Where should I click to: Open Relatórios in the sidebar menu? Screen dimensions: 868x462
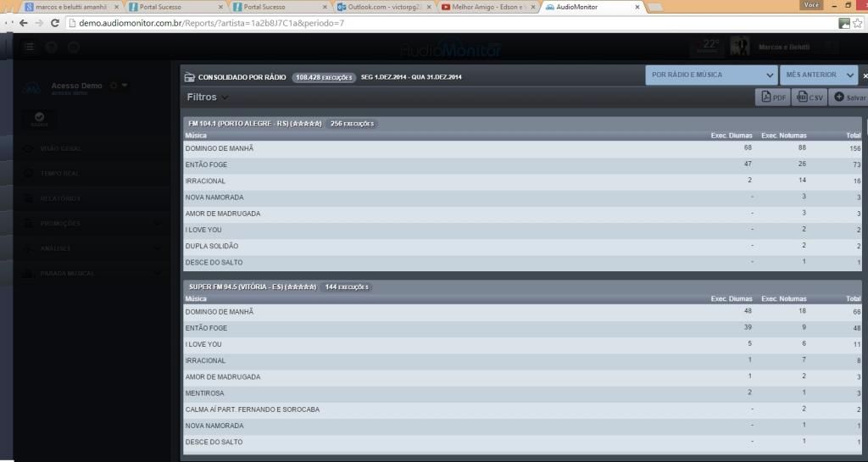coord(60,198)
